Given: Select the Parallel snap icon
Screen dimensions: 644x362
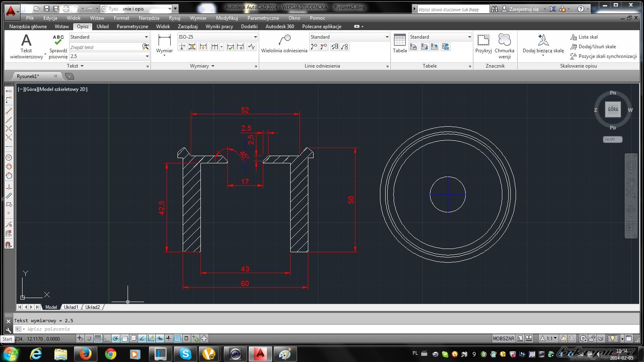Looking at the screenshot, I should click(8, 196).
